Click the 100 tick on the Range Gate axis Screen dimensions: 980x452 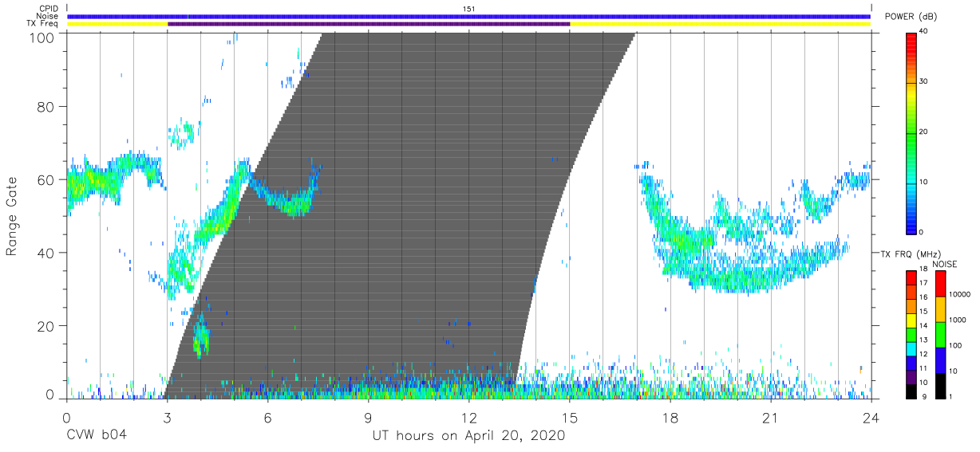(x=43, y=37)
